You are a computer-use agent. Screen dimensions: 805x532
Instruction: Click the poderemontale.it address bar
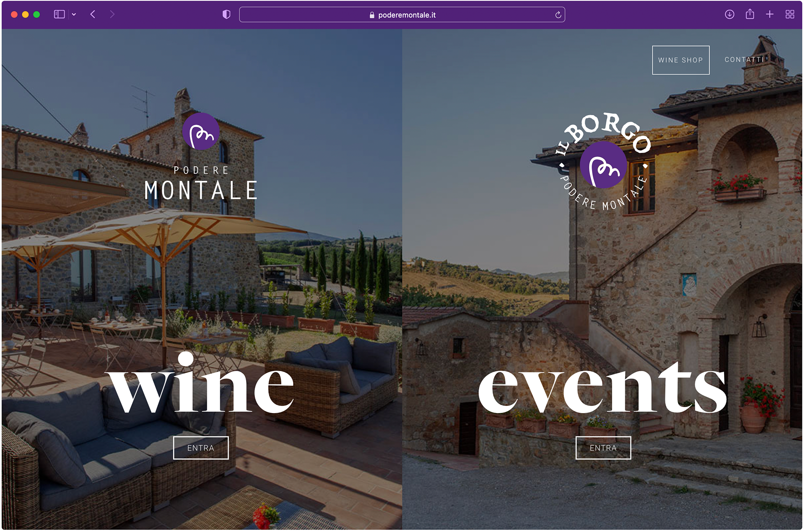pos(402,15)
